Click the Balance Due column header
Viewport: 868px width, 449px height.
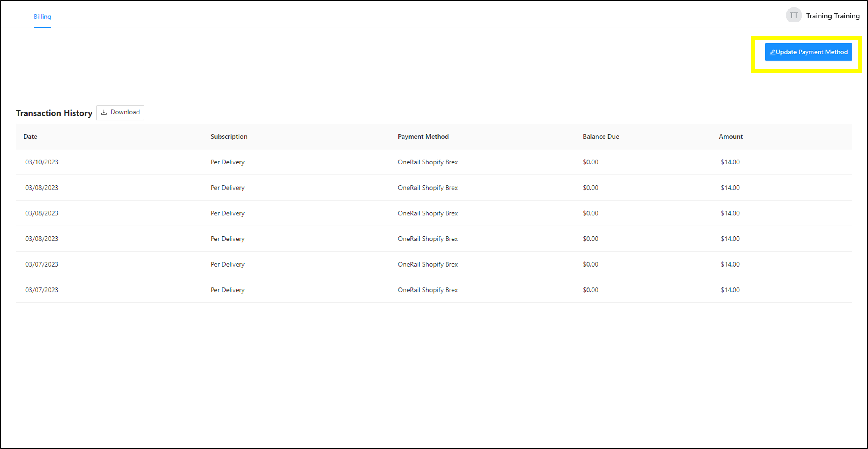pos(601,137)
